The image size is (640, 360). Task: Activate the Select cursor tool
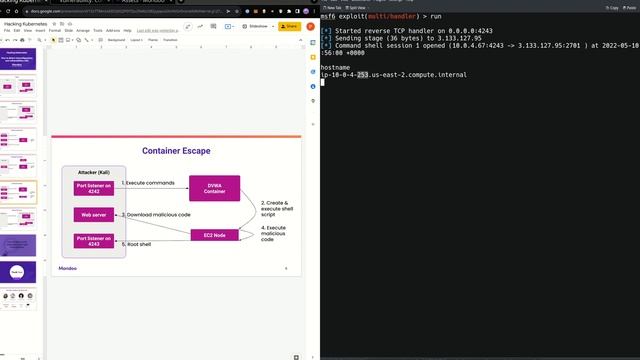pos(53,40)
